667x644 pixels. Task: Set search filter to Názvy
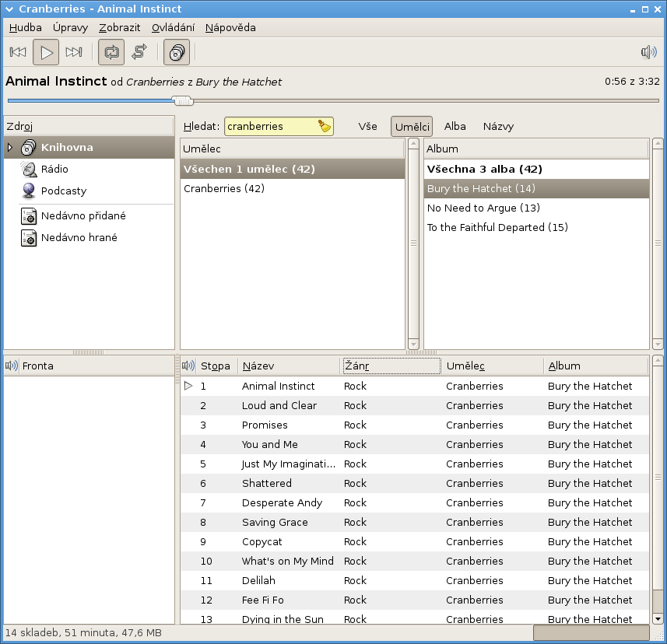(x=498, y=127)
